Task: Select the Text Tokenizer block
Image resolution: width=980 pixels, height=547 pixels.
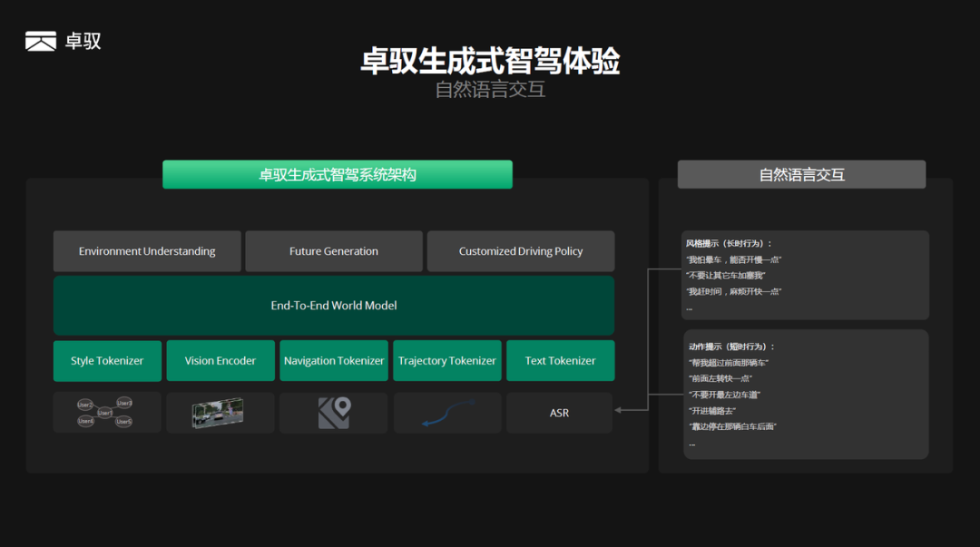Action: coord(561,361)
